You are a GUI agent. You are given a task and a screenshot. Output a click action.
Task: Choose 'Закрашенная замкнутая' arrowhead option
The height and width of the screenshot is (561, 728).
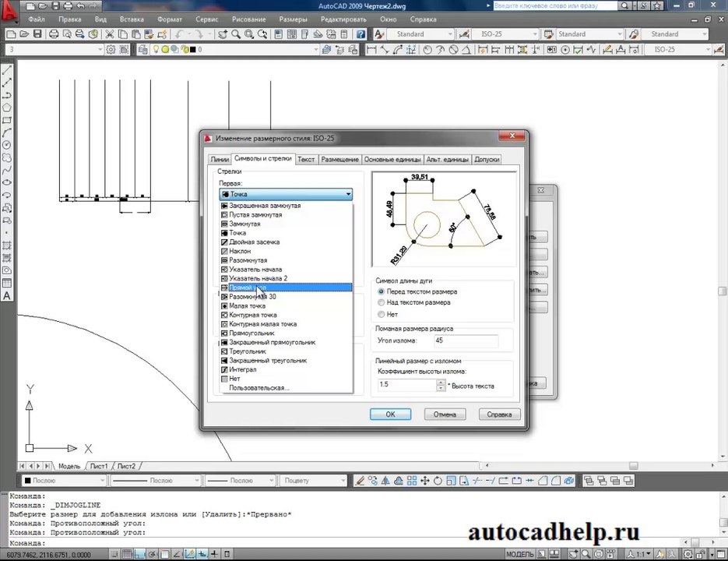[x=286, y=206]
